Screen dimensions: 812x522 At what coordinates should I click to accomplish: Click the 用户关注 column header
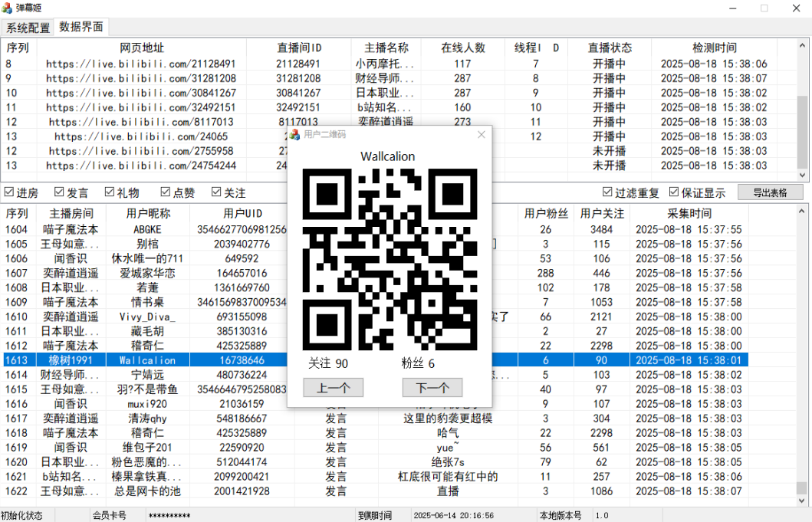tap(602, 213)
